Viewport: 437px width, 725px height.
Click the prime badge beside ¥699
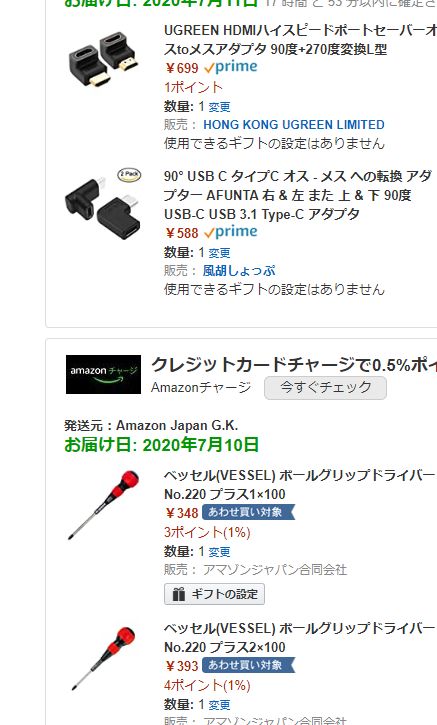[231, 68]
